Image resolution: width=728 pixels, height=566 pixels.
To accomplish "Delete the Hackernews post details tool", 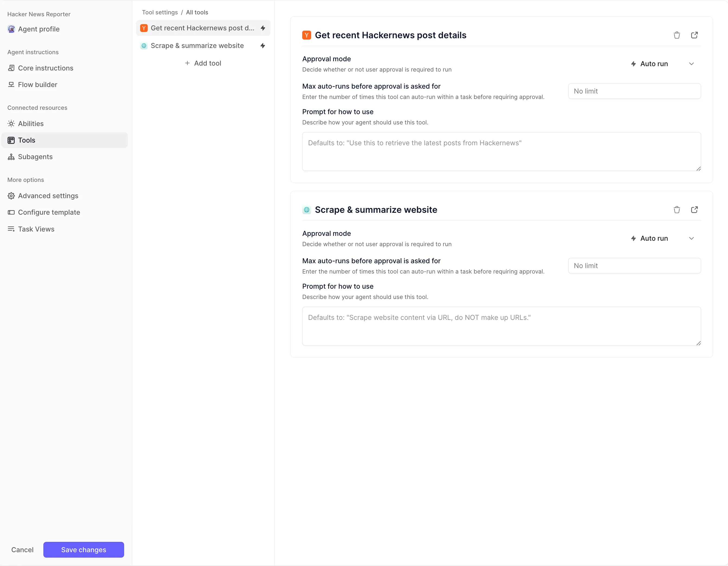I will point(677,35).
